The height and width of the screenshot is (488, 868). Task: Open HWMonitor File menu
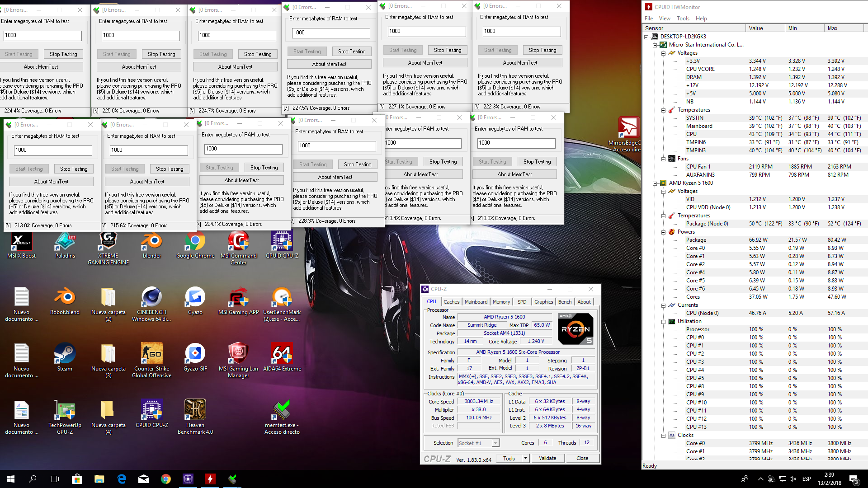pyautogui.click(x=649, y=19)
